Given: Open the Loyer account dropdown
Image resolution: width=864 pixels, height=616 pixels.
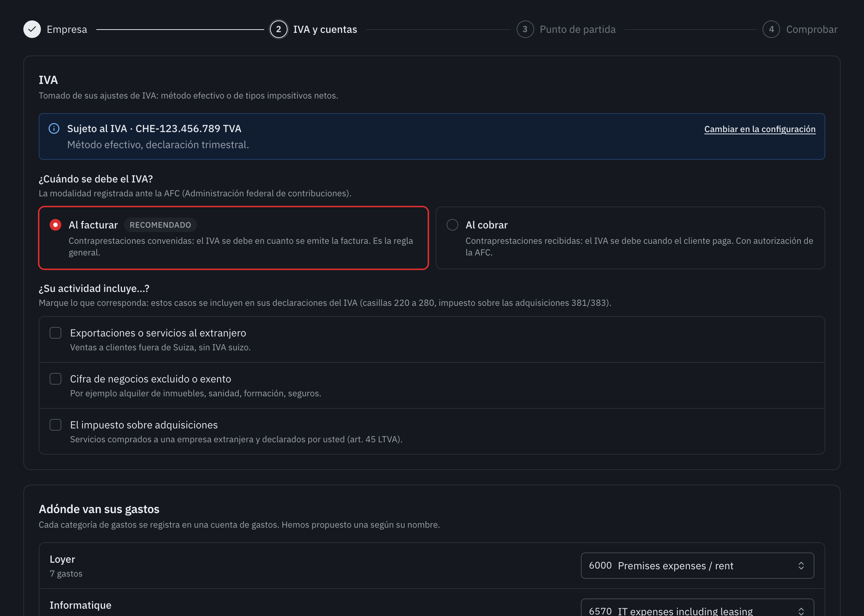Looking at the screenshot, I should pyautogui.click(x=697, y=566).
